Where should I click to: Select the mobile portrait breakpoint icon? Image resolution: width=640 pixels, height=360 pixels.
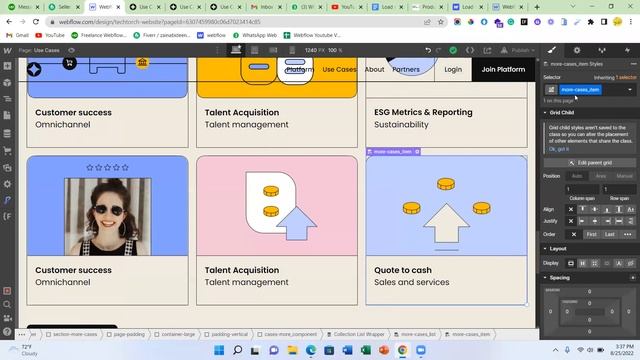pyautogui.click(x=292, y=50)
